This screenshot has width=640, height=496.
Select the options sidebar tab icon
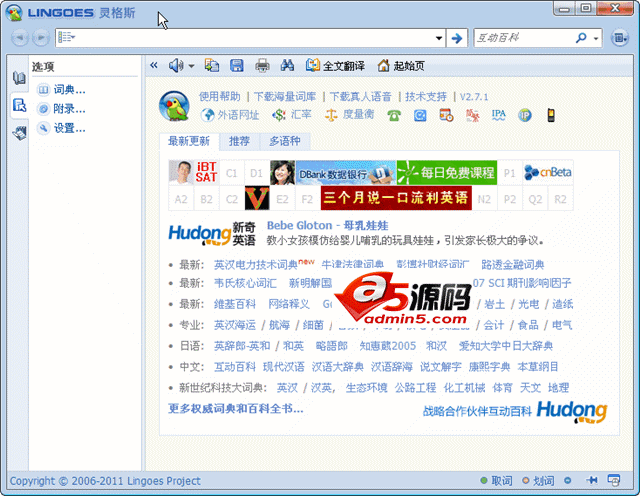tap(19, 105)
